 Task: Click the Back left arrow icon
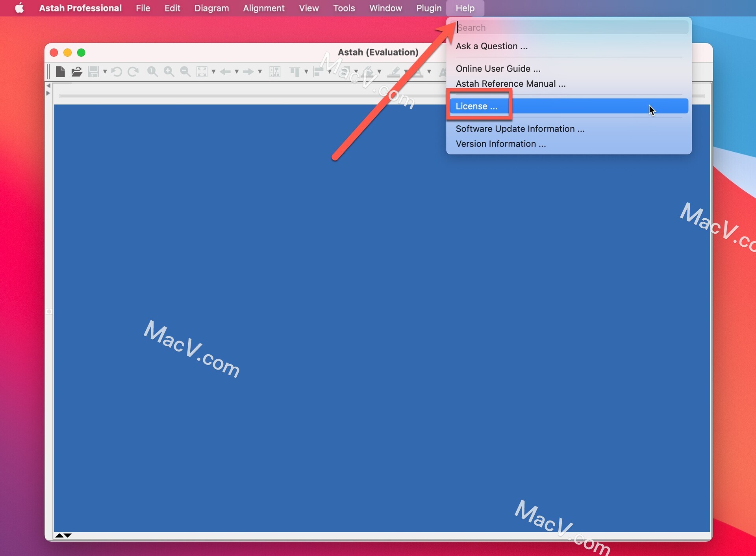pyautogui.click(x=225, y=72)
